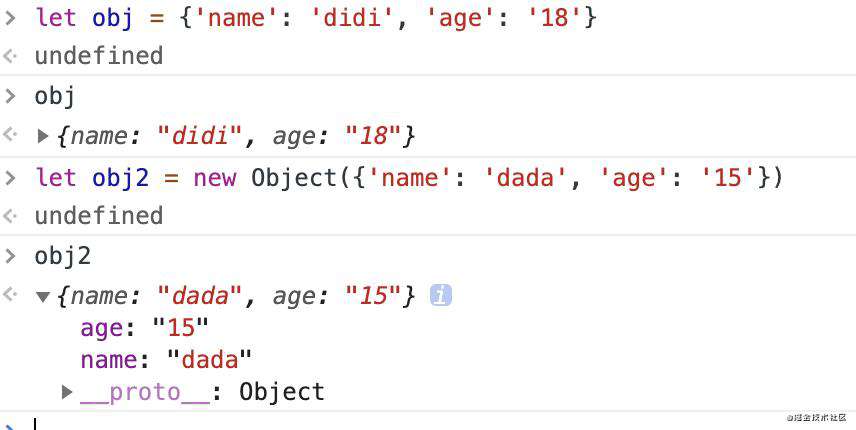Expand the didi object preview triangle
856x430 pixels.
pyautogui.click(x=43, y=135)
